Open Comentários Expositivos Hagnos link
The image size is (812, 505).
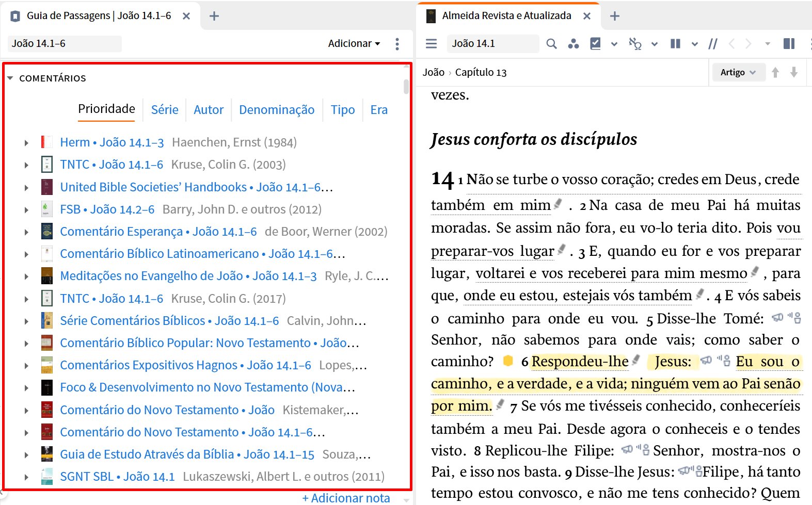tap(185, 365)
